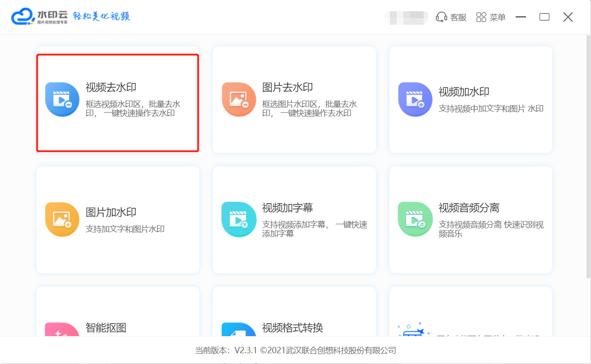Click the version text V2.3.1
591x364 pixels.
(x=246, y=351)
